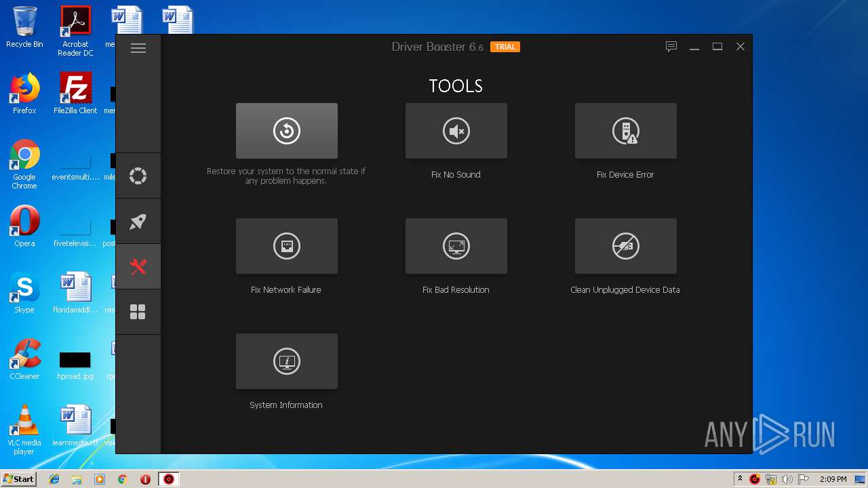Close the Driver Booster window

coord(741,47)
